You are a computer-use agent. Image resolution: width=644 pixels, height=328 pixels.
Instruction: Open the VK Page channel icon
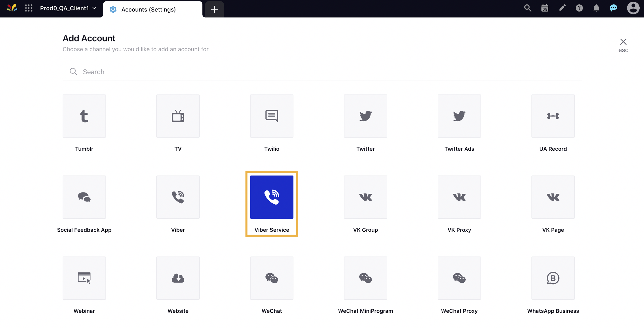pos(553,197)
